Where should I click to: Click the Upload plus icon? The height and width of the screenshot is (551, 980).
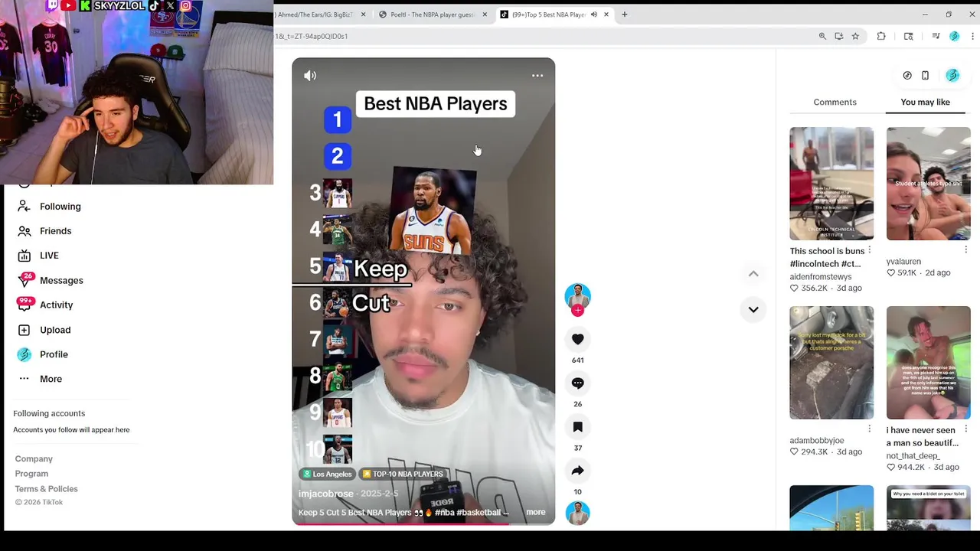(x=24, y=330)
